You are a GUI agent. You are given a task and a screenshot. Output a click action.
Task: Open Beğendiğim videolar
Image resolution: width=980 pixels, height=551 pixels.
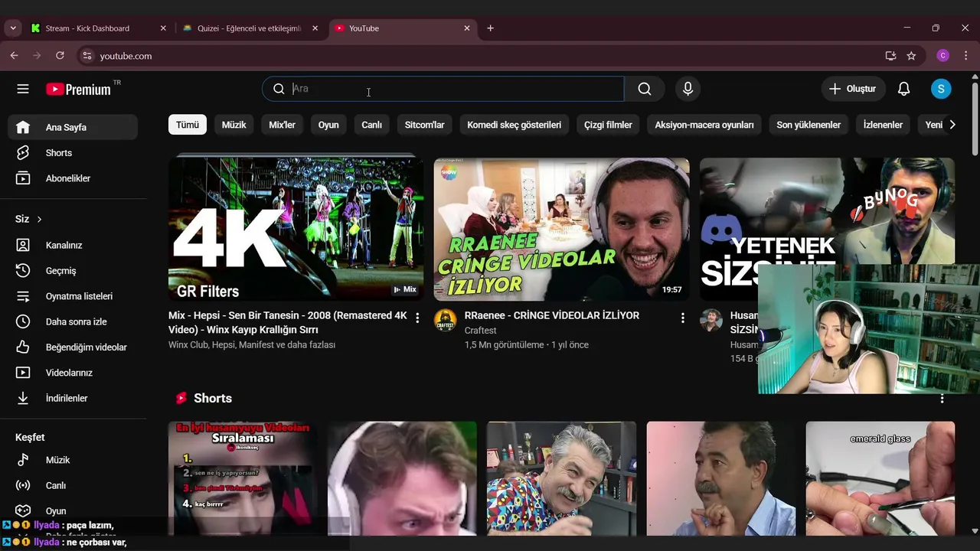(x=73, y=347)
